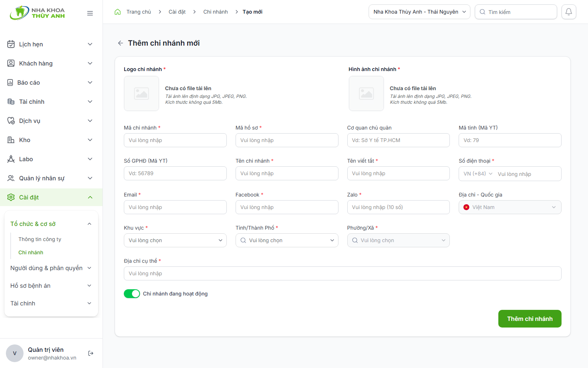Expand the Người dùng & phân quyền section
The width and height of the screenshot is (588, 368).
(51, 268)
